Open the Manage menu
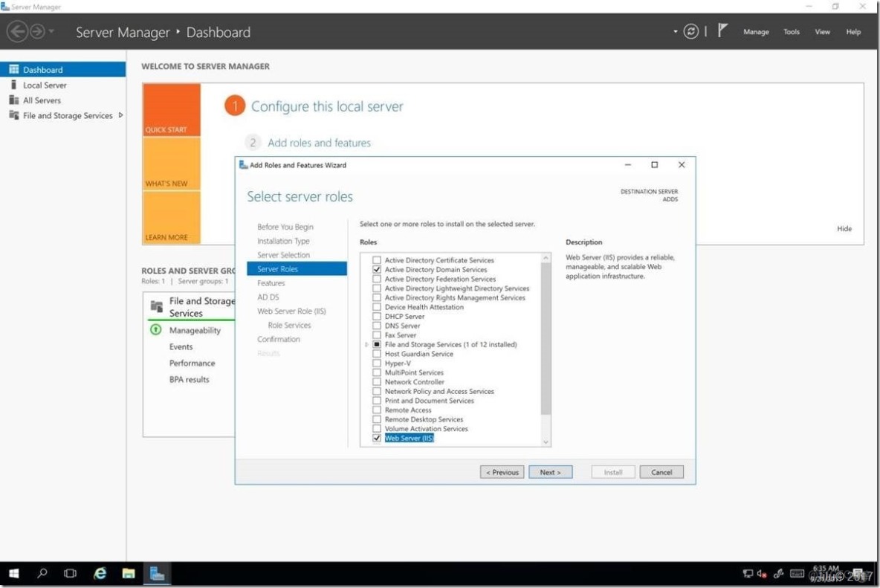The height and width of the screenshot is (588, 880). point(755,31)
